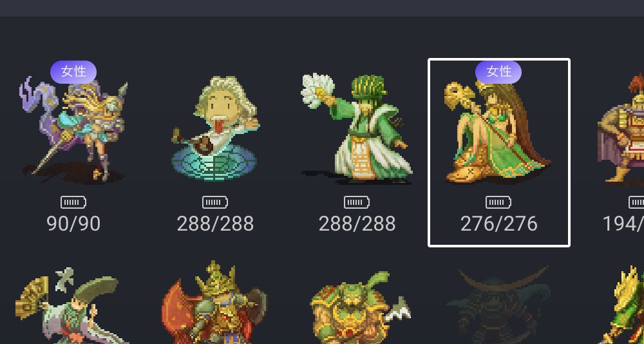Click battery icon under the Roman soldier
The image size is (644, 344).
[x=636, y=202]
